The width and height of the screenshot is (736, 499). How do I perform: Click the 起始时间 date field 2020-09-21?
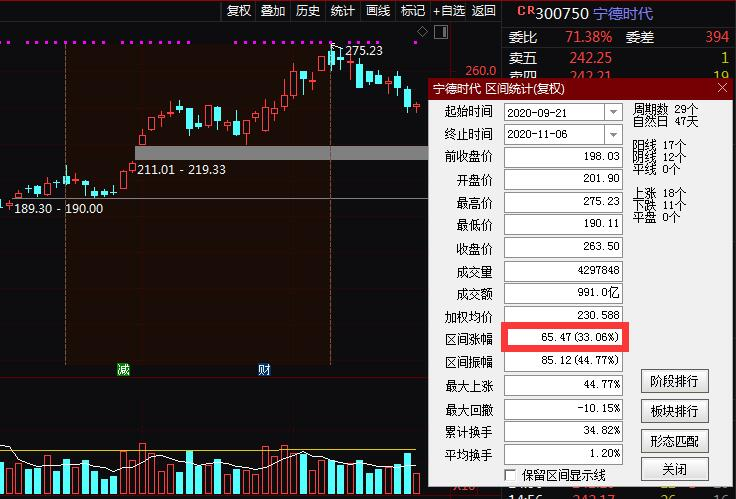coord(555,112)
